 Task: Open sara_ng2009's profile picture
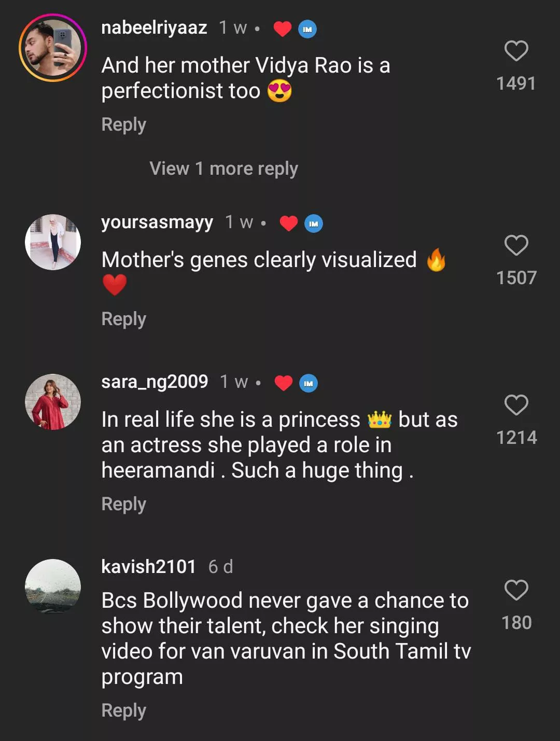[x=53, y=402]
